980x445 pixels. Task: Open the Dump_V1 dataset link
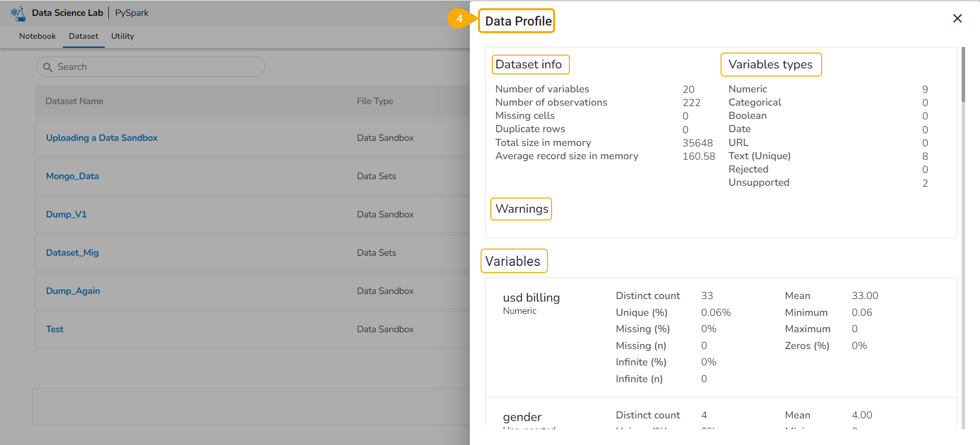66,214
